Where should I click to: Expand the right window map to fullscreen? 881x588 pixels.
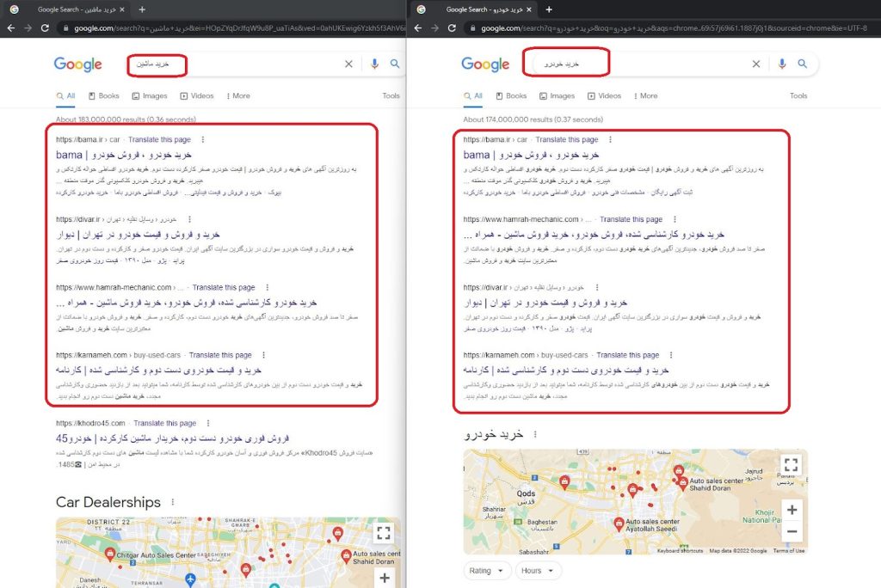click(x=792, y=464)
